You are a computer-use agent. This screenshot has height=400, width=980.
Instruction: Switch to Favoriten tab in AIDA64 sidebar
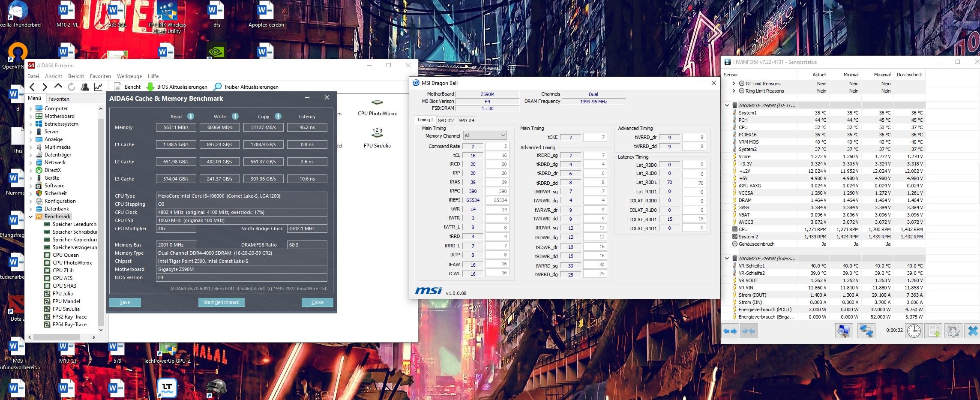coord(58,99)
